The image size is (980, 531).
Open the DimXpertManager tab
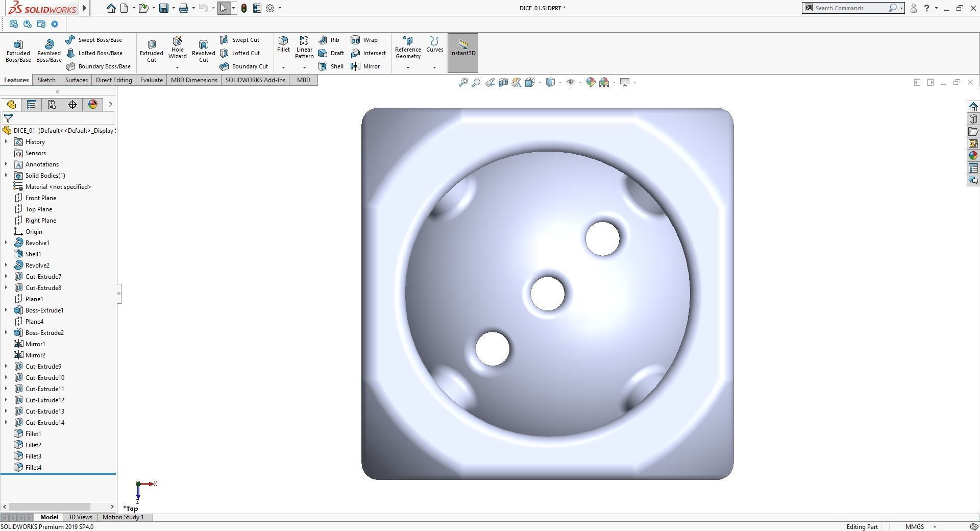click(x=72, y=105)
